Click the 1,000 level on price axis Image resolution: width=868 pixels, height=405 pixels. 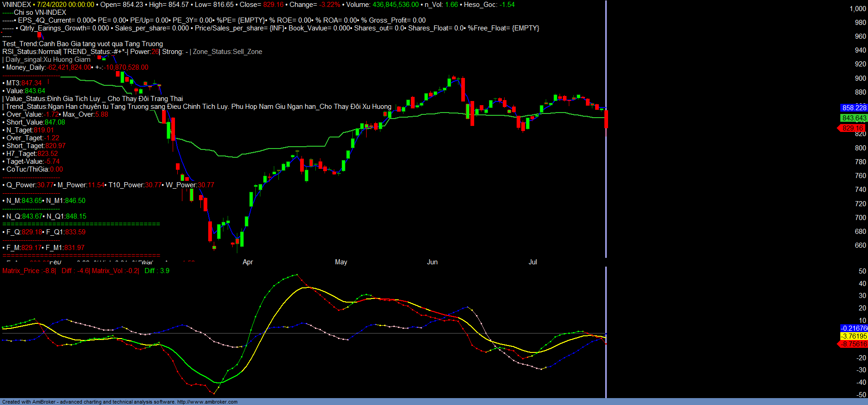pyautogui.click(x=857, y=9)
